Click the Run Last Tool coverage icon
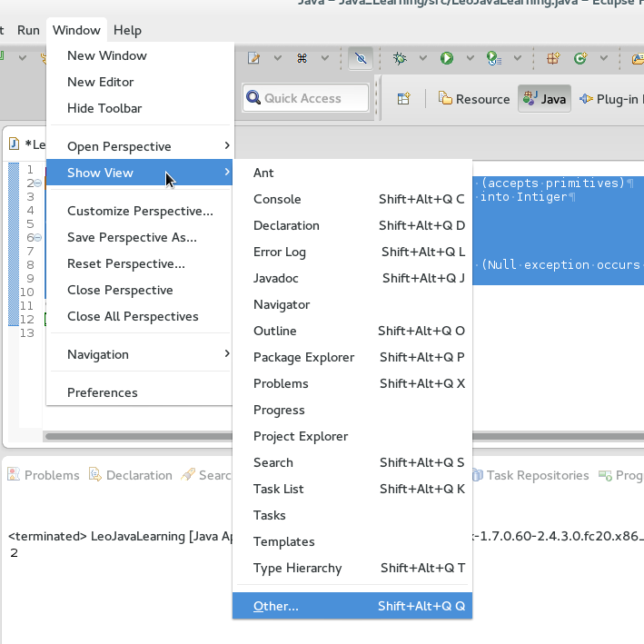The width and height of the screenshot is (644, 644). tap(493, 58)
